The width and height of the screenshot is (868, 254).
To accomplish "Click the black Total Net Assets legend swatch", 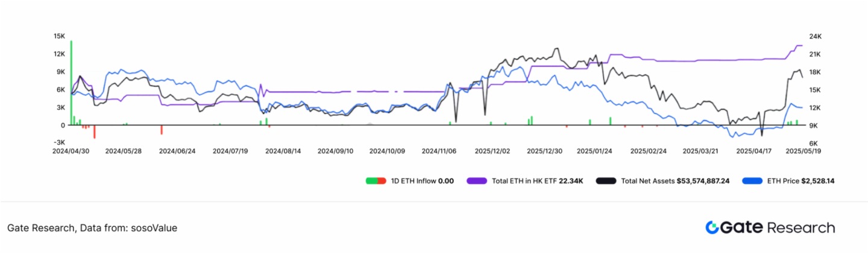I will pos(606,180).
